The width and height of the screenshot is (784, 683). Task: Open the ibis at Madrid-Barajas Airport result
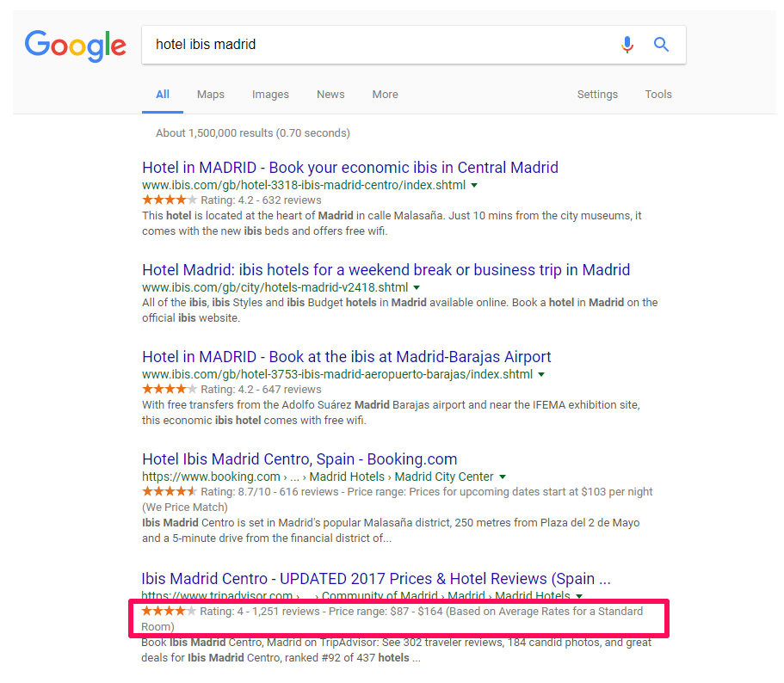point(347,357)
